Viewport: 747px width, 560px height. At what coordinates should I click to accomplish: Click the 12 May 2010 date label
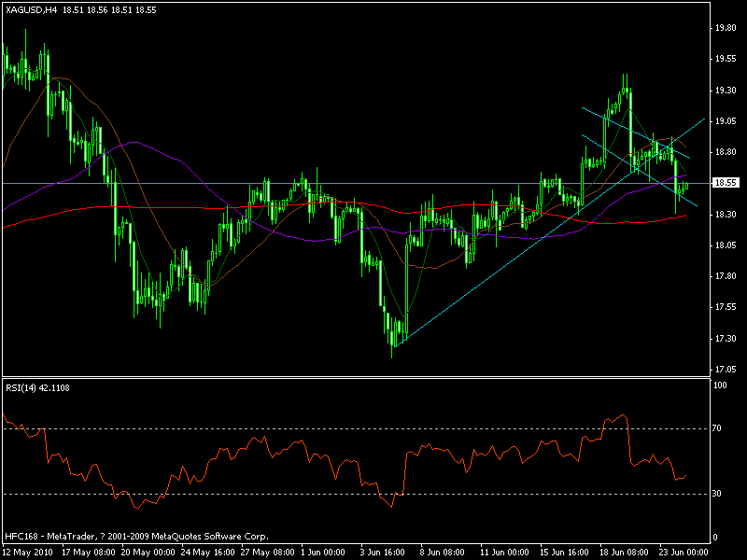click(26, 553)
